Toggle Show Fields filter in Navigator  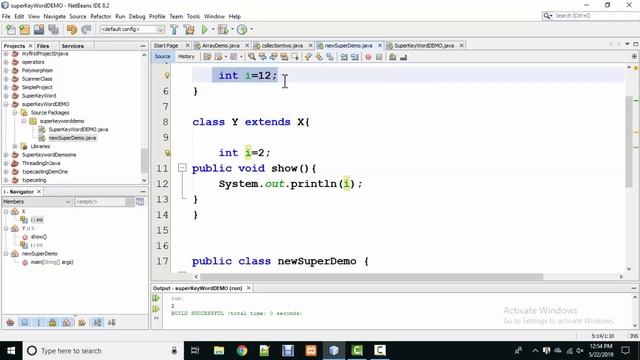[x=25, y=322]
